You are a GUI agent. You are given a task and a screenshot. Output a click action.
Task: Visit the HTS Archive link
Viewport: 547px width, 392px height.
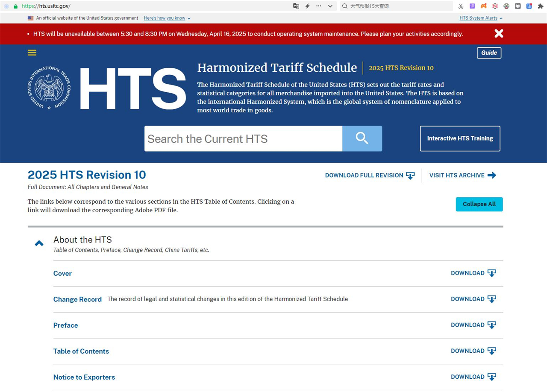click(x=463, y=176)
